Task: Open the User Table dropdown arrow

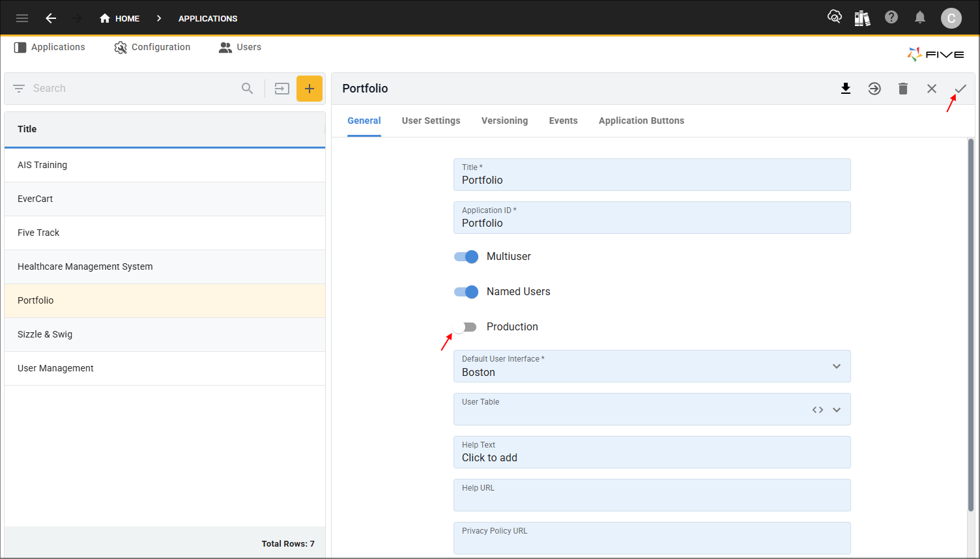Action: (837, 410)
